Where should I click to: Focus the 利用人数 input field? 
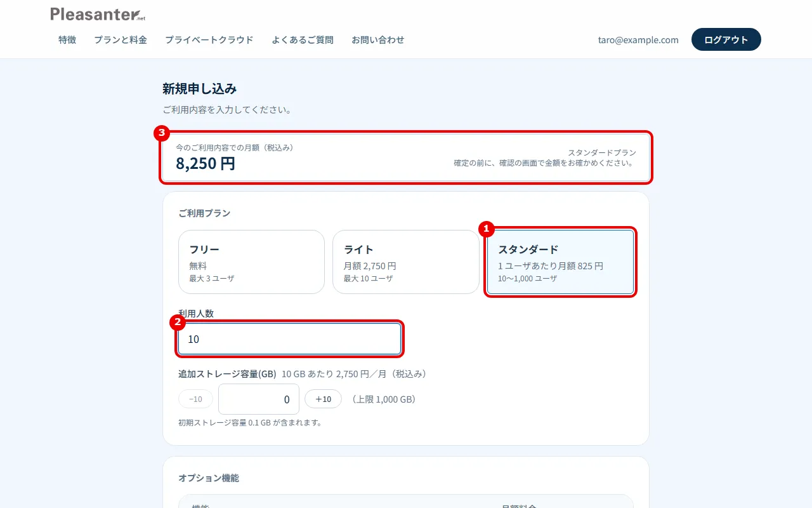coord(289,339)
